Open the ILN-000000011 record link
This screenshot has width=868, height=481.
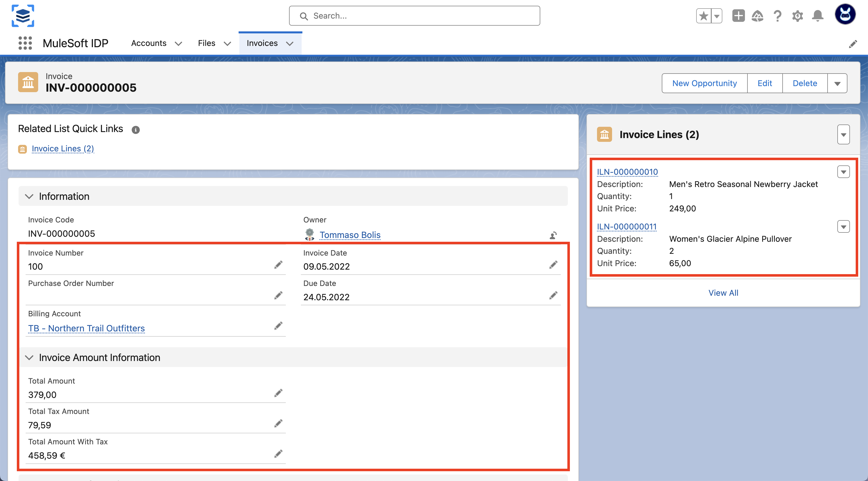pos(626,227)
